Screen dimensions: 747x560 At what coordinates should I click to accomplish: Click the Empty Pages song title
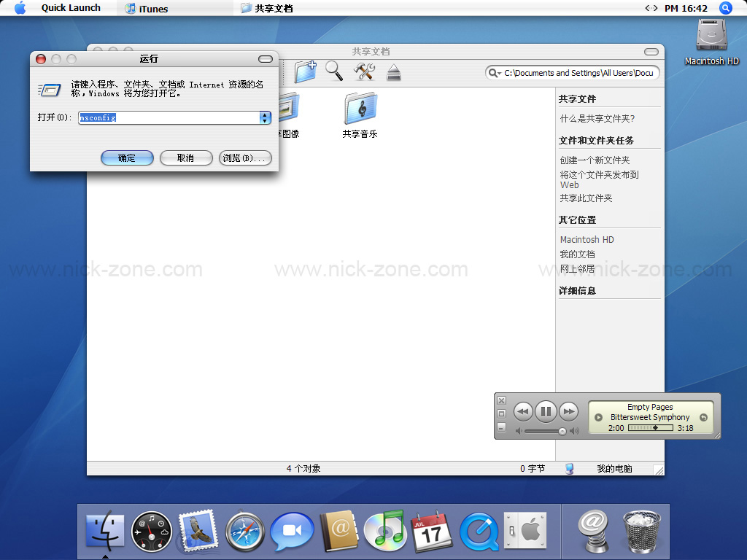[650, 407]
